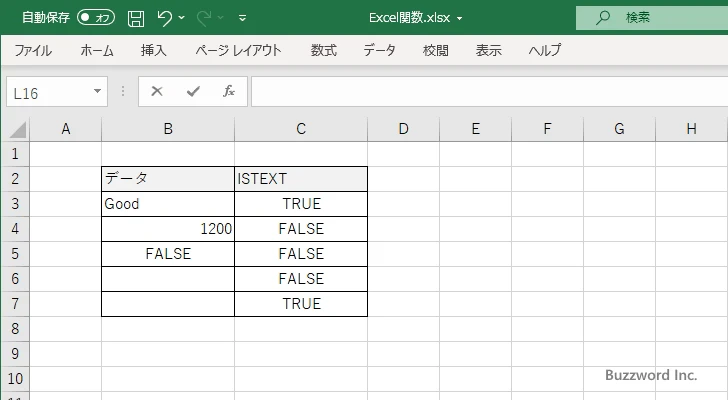The image size is (728, 400).
Task: Select column H header
Action: pos(691,129)
